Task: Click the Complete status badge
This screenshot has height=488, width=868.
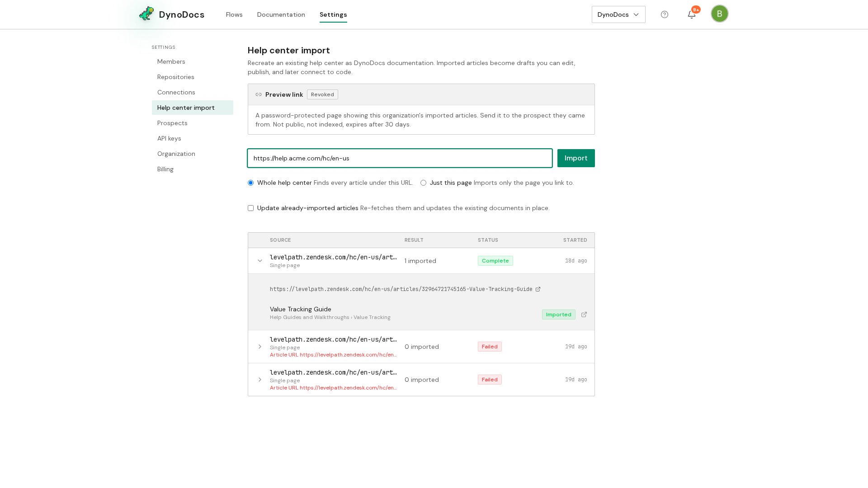Action: coord(495,261)
